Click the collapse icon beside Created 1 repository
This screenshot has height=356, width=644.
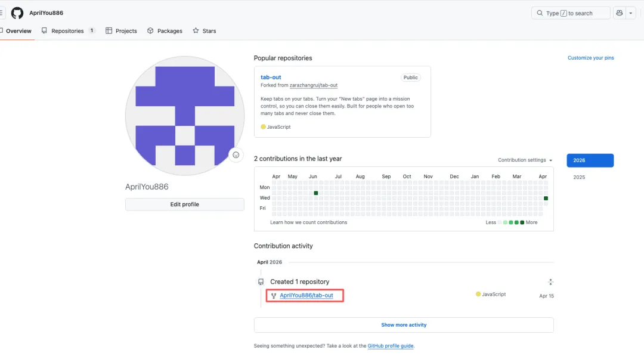coord(550,281)
